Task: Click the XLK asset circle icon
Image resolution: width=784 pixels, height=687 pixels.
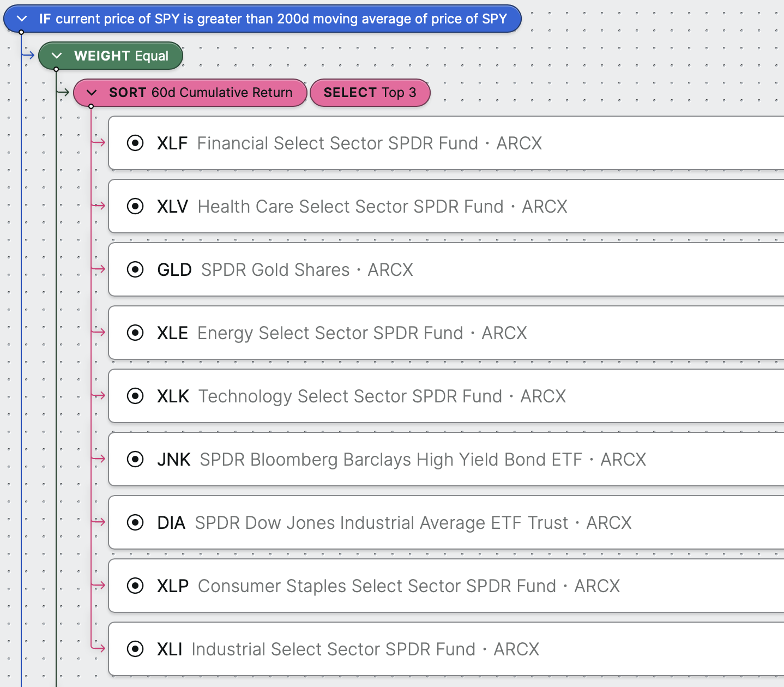Action: [135, 396]
